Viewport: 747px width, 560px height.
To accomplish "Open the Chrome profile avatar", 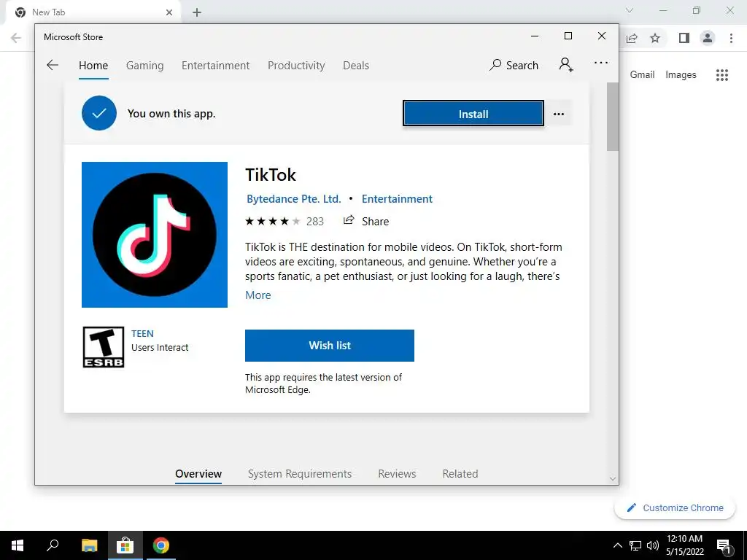I will click(708, 38).
